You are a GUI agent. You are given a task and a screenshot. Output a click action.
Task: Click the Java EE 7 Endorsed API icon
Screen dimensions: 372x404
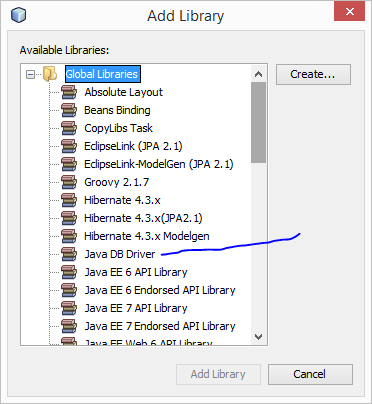point(69,326)
